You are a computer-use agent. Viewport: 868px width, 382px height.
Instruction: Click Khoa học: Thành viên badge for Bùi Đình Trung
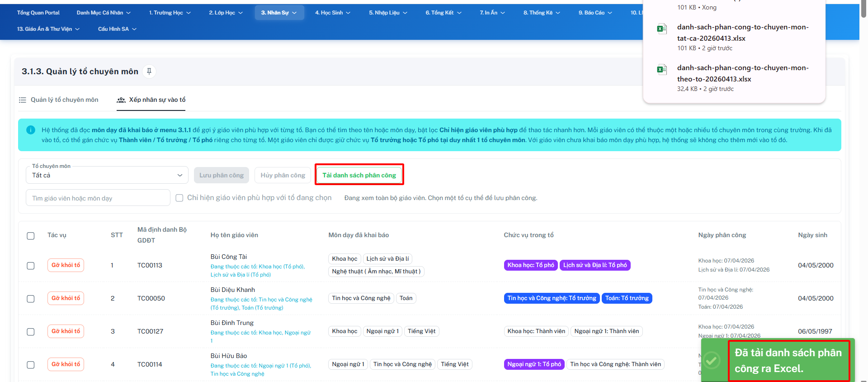pyautogui.click(x=536, y=331)
